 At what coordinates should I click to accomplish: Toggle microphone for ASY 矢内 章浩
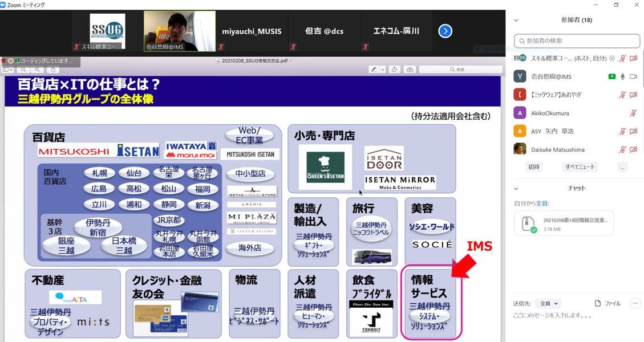[623, 131]
